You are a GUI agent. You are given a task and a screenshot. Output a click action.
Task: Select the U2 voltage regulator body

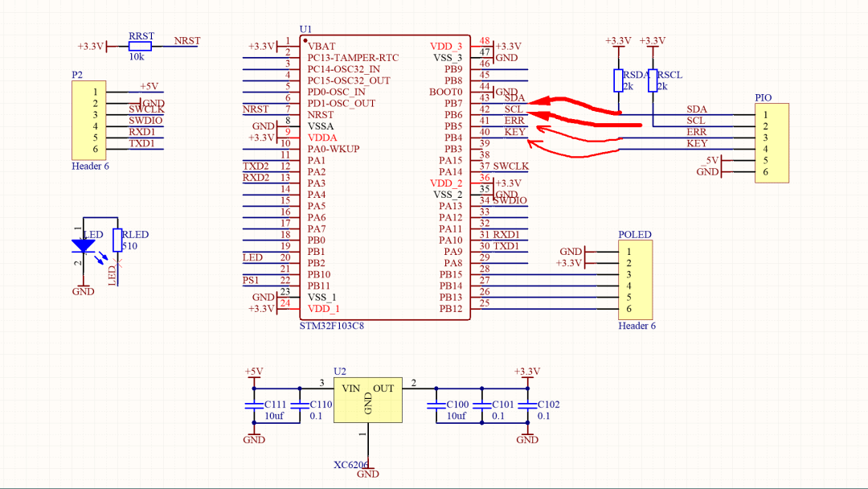367,400
